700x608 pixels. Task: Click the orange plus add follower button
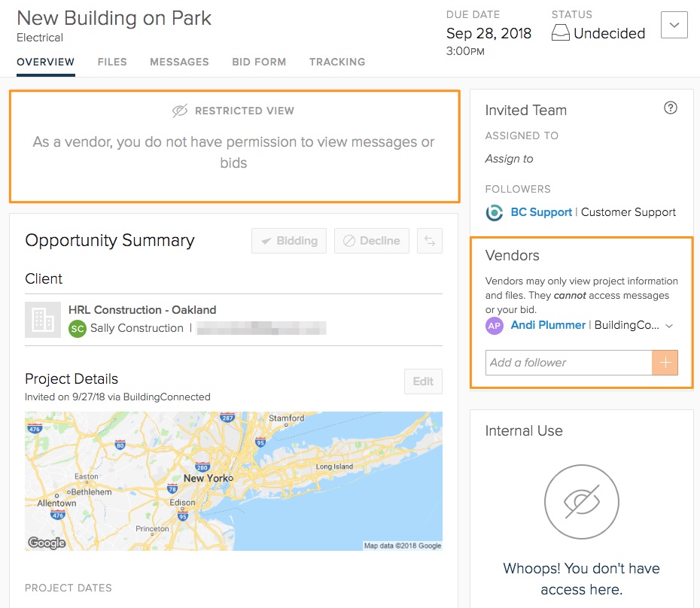pos(665,363)
